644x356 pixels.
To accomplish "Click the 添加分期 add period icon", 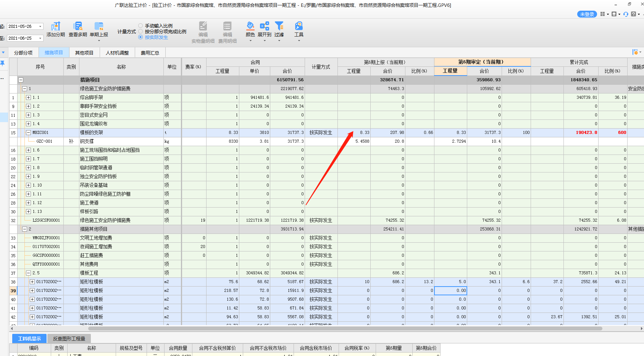I will pos(56,26).
